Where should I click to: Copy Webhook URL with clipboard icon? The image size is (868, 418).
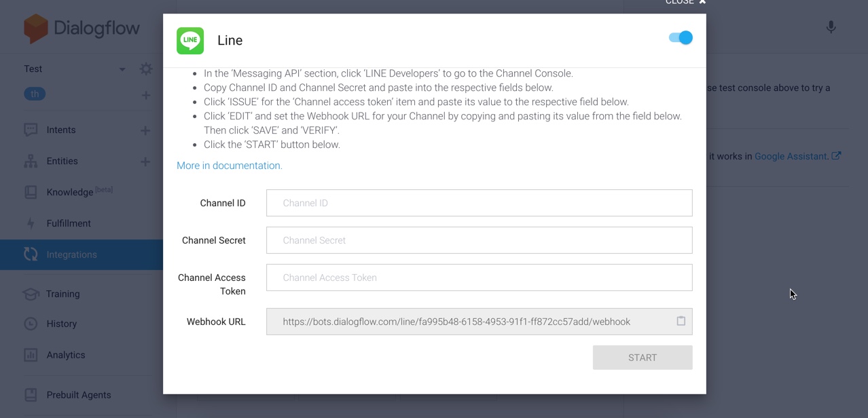coord(681,321)
